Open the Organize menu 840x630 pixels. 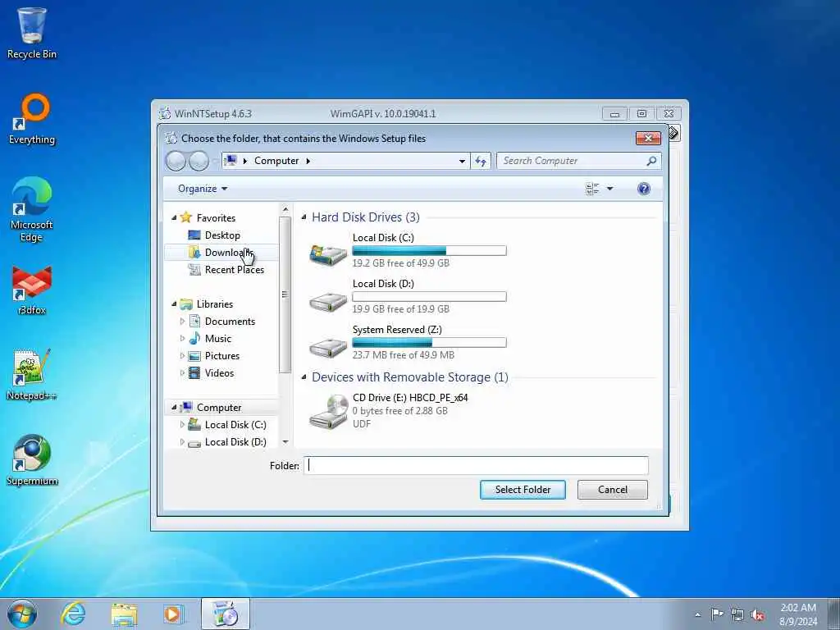pyautogui.click(x=203, y=189)
